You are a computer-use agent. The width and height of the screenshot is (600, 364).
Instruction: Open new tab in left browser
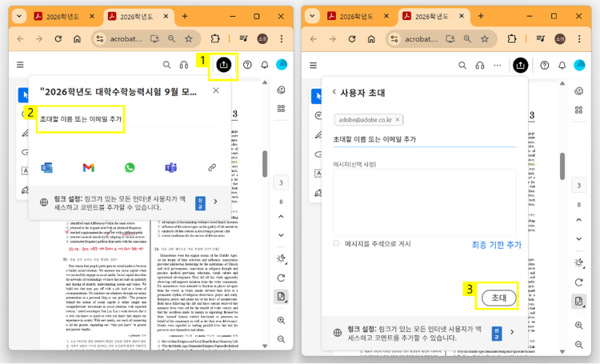click(x=185, y=16)
